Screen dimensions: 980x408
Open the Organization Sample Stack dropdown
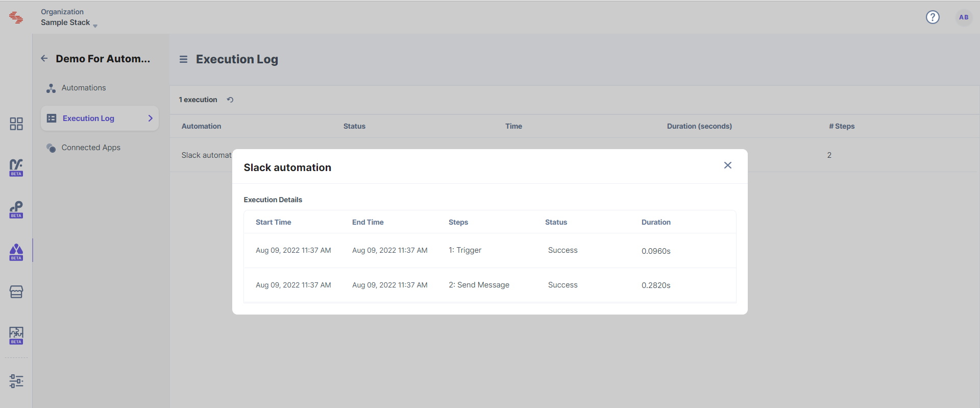click(69, 17)
